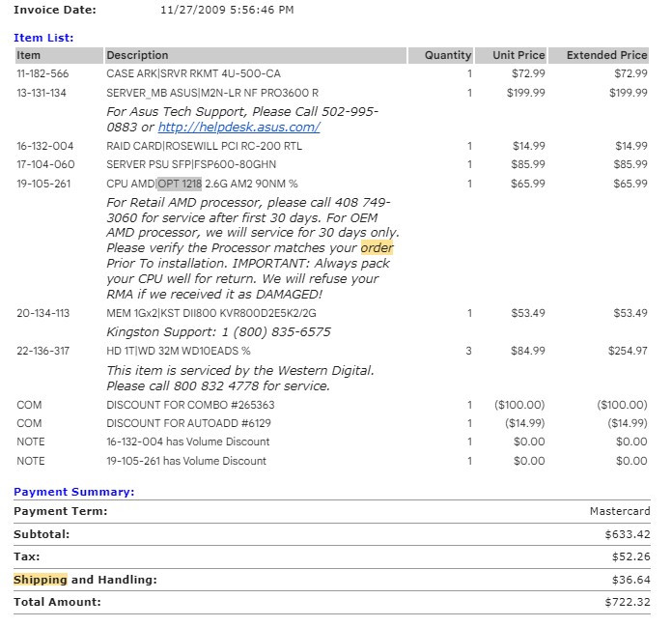Click the highlighted word Shipping
The image size is (672, 627).
click(x=41, y=580)
